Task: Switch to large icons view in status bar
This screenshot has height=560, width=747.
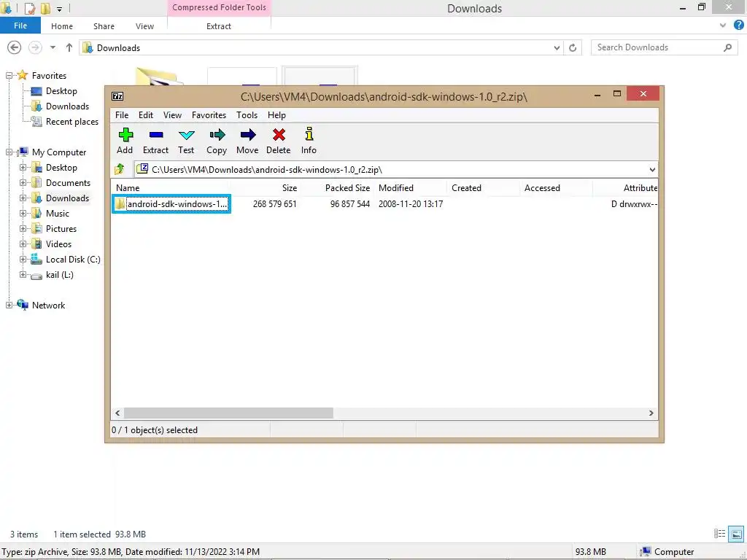Action: click(x=736, y=534)
